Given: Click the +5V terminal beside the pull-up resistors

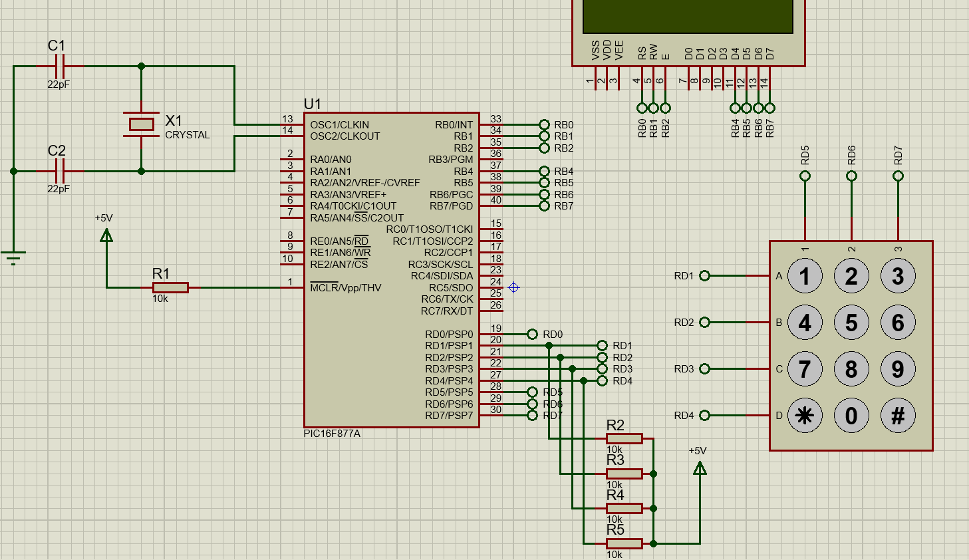Looking at the screenshot, I should tap(700, 468).
